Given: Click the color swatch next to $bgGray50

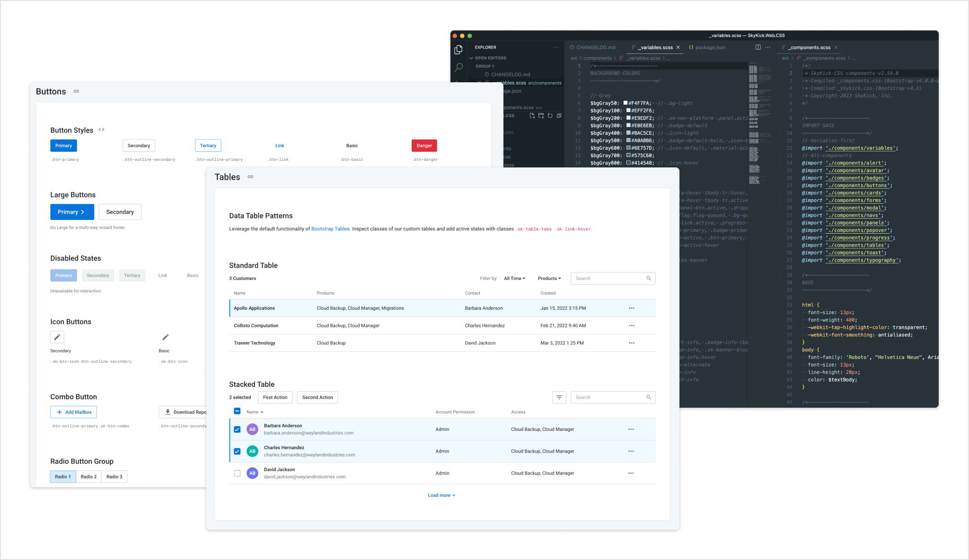Looking at the screenshot, I should 625,103.
